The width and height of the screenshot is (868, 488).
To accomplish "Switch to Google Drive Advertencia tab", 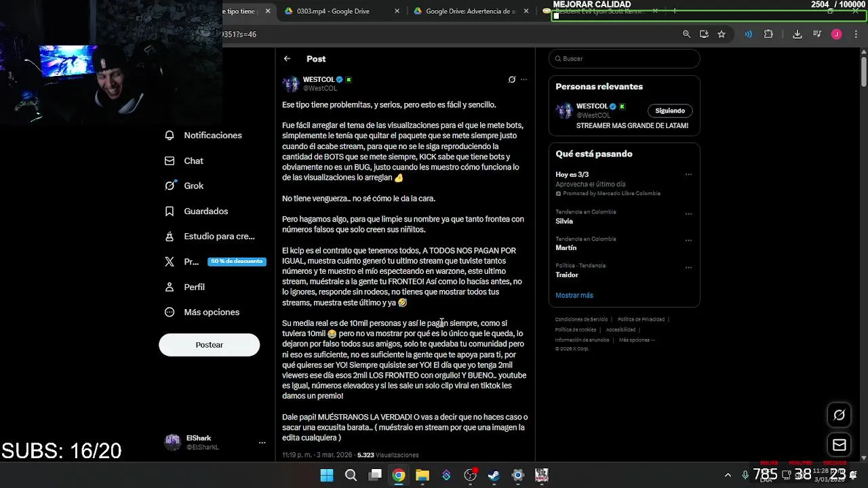I will click(x=471, y=11).
